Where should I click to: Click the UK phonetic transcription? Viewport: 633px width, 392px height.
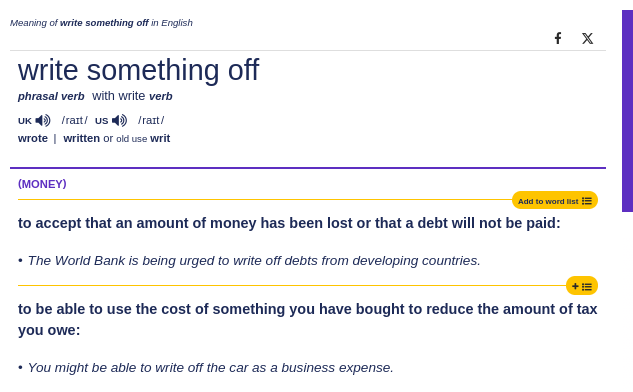click(74, 120)
